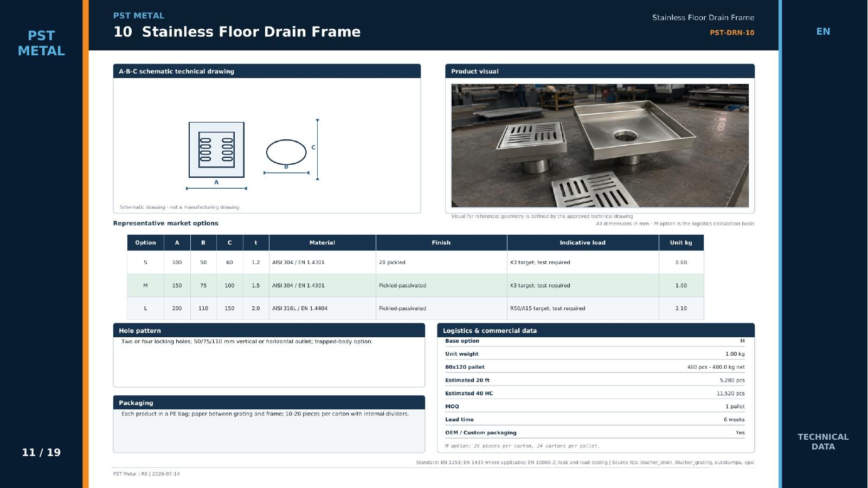Viewport: 868px width, 488px height.
Task: Click the Option column header
Action: (145, 242)
